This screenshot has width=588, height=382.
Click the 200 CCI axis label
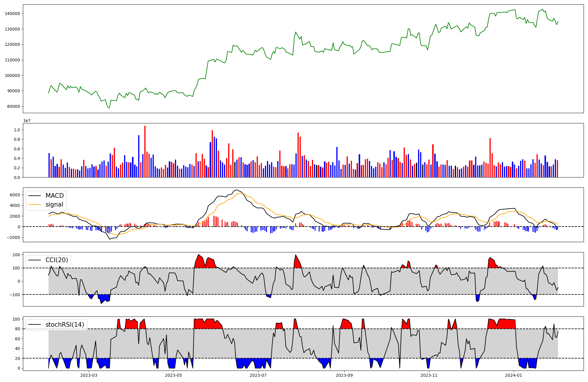pyautogui.click(x=16, y=255)
